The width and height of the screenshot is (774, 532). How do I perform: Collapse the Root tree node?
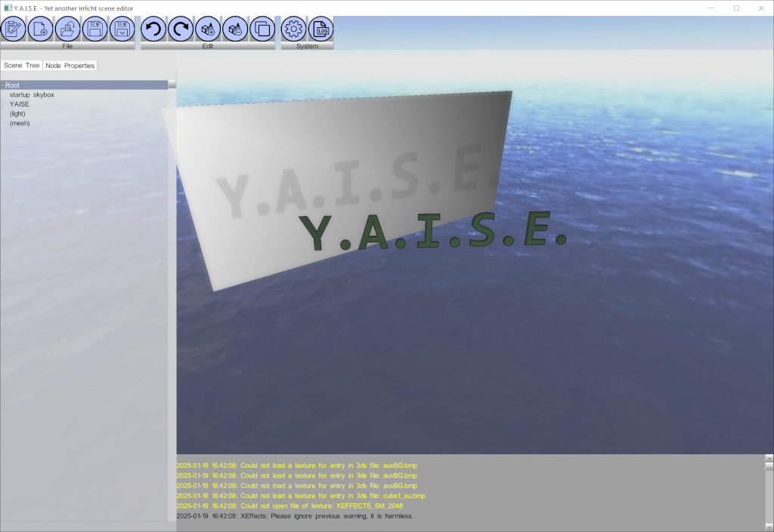point(3,85)
